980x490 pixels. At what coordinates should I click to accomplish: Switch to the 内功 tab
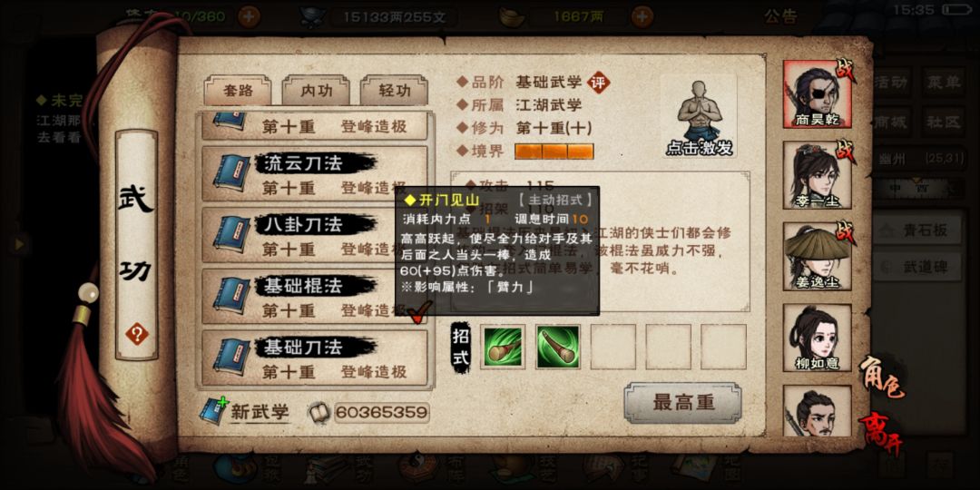[x=317, y=92]
